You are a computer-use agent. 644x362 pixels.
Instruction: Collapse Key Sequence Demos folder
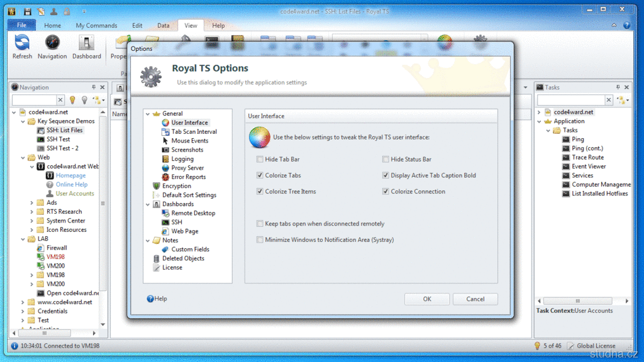pos(23,121)
